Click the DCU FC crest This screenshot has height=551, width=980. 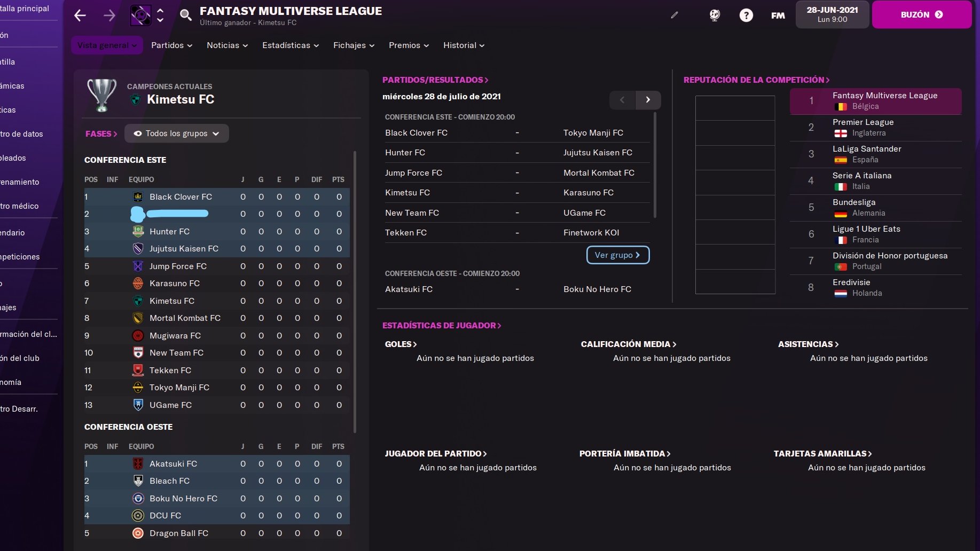138,516
